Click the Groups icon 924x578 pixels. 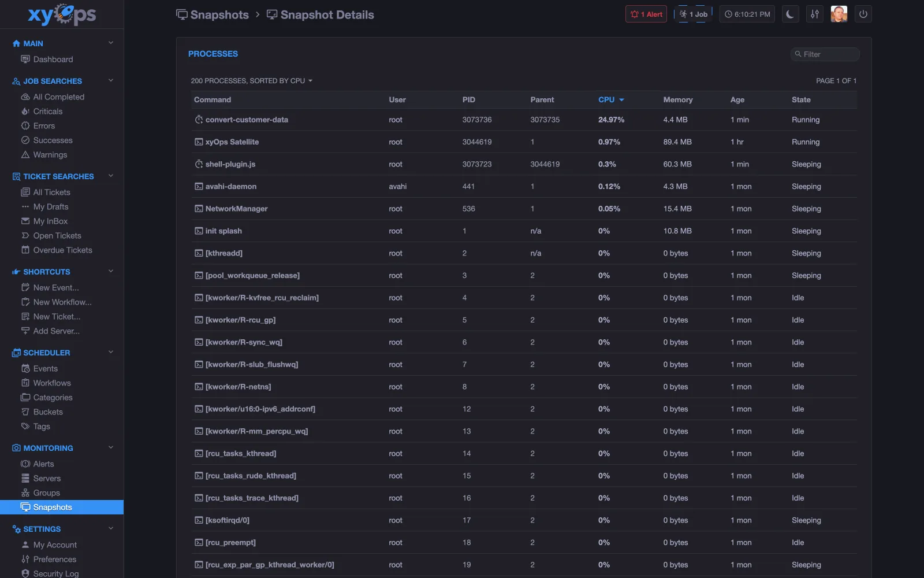[x=25, y=492]
